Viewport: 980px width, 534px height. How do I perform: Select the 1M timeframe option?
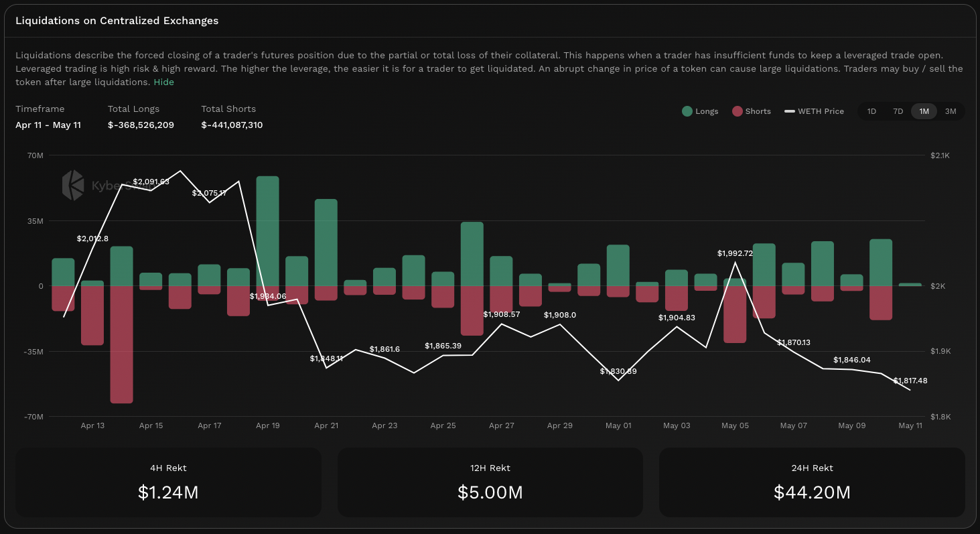coord(924,111)
